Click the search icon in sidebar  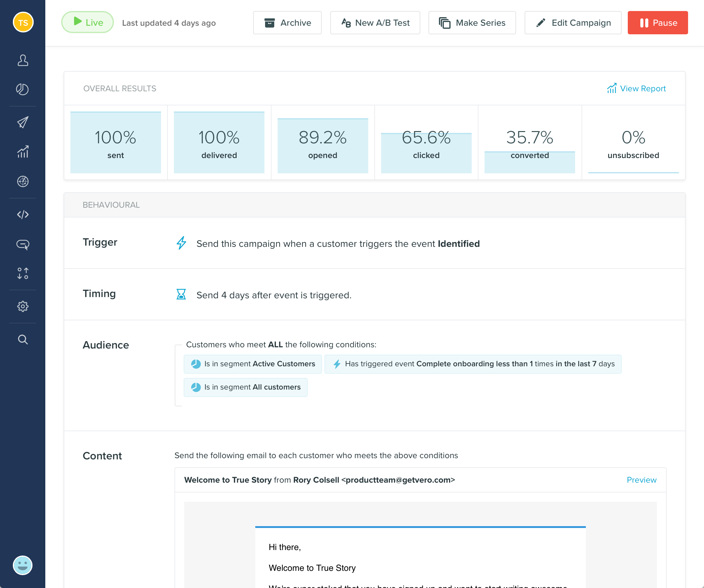coord(22,339)
